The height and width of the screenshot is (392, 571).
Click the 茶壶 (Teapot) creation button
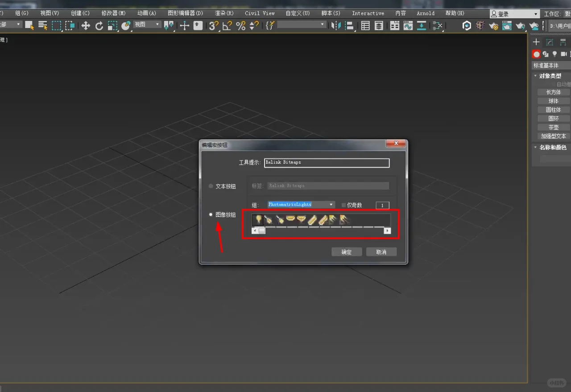click(x=553, y=127)
